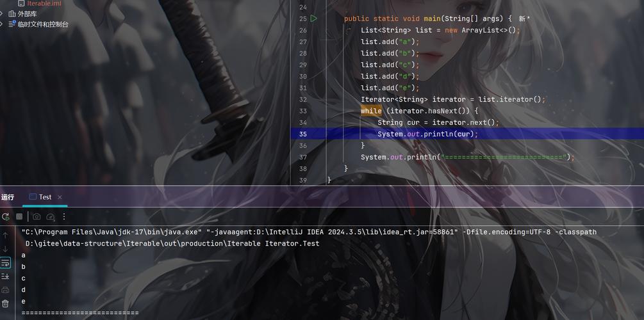The image size is (644, 320).
Task: Click ArrayList<> in line 26
Action: (484, 30)
